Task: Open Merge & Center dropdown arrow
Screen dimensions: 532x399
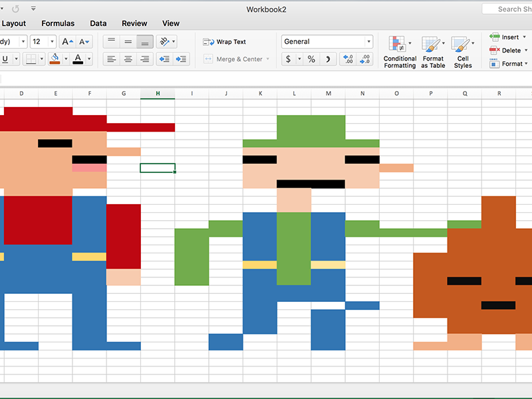Action: [x=268, y=59]
